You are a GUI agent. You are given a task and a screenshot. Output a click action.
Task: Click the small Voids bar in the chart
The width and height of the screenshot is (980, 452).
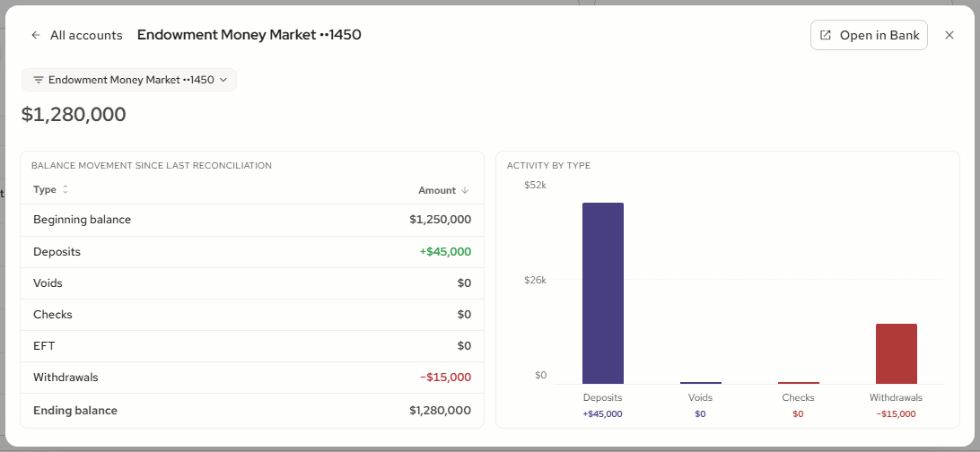tap(700, 383)
